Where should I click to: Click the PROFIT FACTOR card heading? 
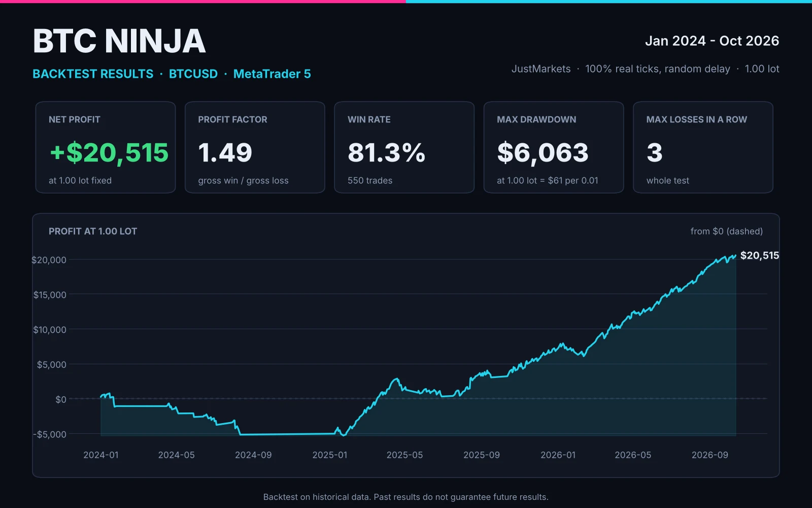[232, 119]
